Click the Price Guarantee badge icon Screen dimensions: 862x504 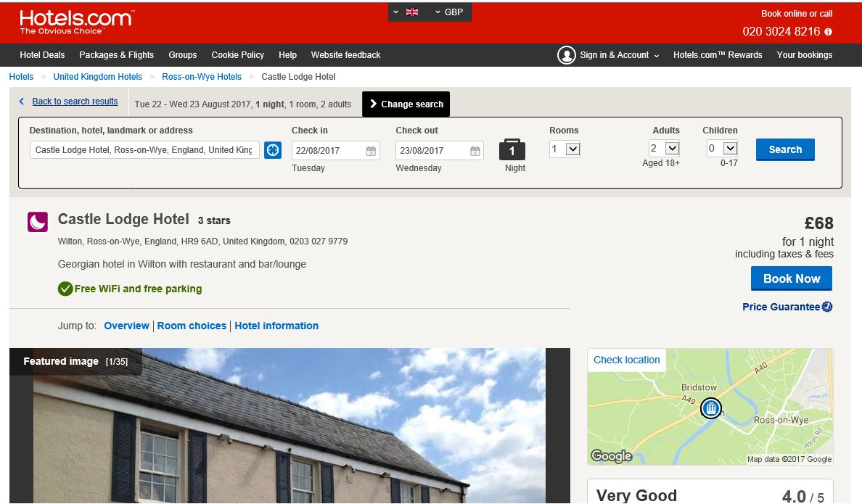tap(827, 307)
